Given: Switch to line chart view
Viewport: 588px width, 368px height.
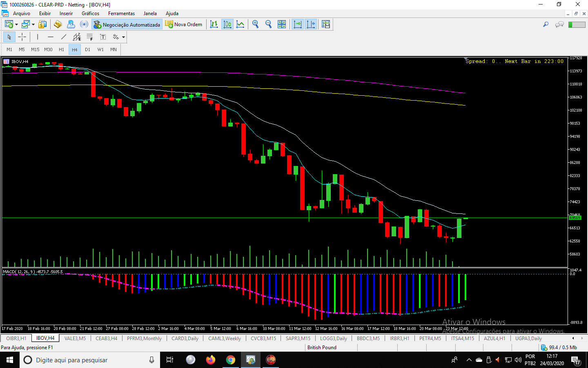Looking at the screenshot, I should coord(241,25).
